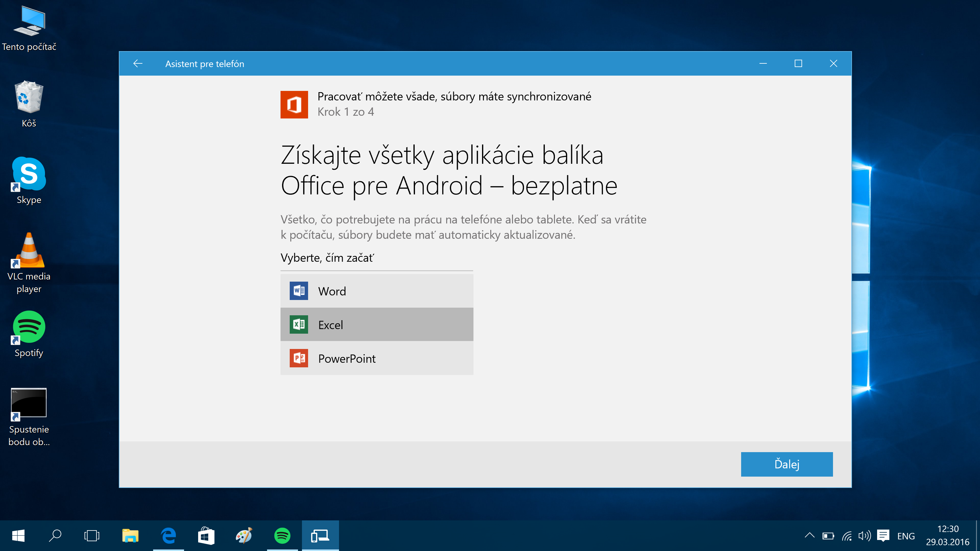Open the Spotify desktop shortcut

29,334
